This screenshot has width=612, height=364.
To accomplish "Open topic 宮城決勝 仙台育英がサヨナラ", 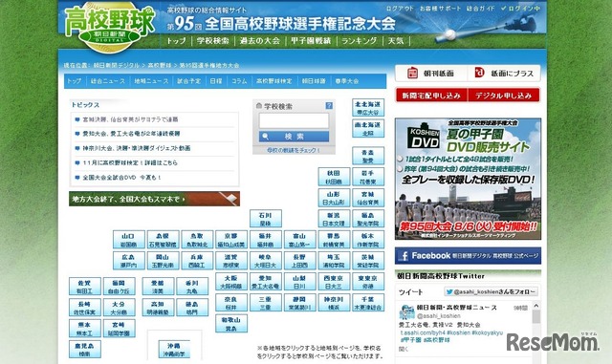I will (130, 119).
